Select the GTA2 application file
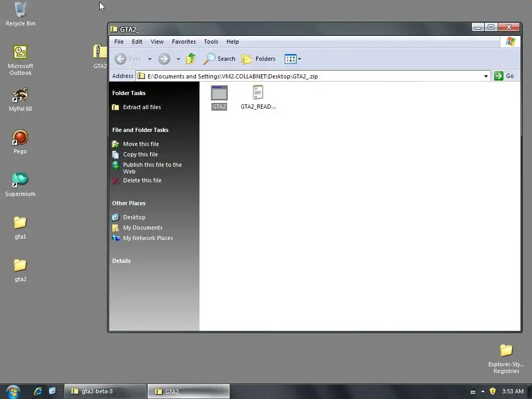 point(219,98)
